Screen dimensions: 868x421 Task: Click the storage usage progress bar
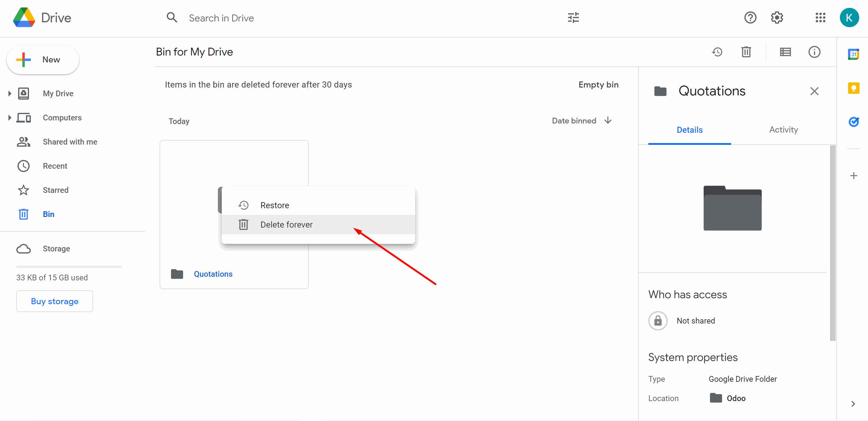tap(69, 266)
